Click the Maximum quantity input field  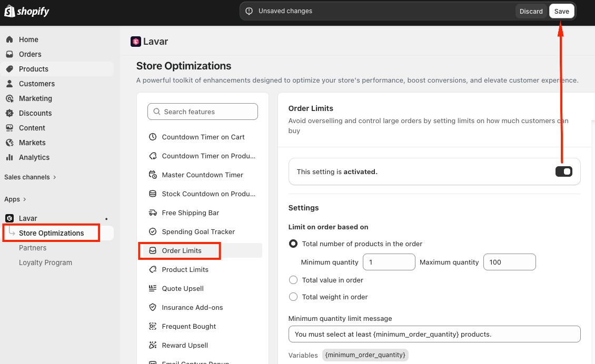(x=510, y=262)
